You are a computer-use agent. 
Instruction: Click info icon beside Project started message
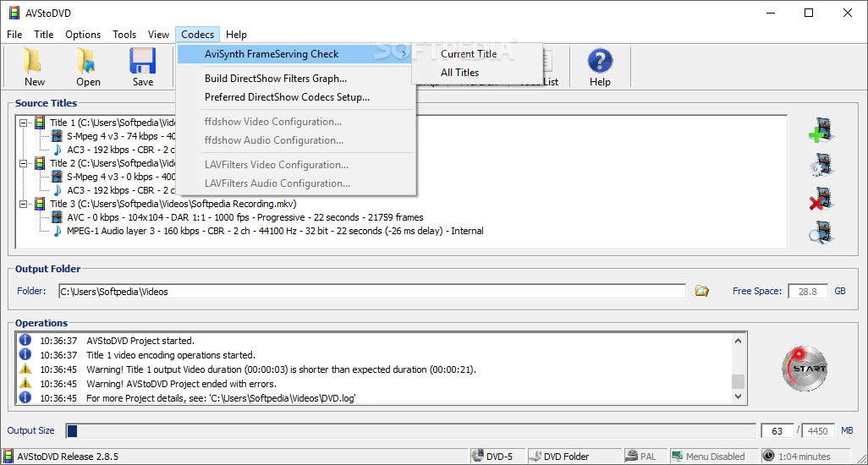click(x=25, y=340)
